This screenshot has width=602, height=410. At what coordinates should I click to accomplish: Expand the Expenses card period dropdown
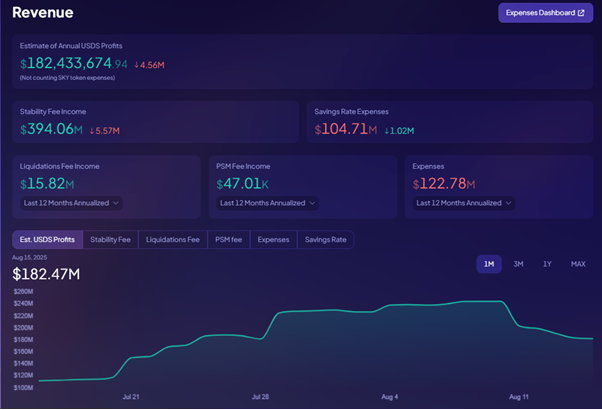point(464,203)
